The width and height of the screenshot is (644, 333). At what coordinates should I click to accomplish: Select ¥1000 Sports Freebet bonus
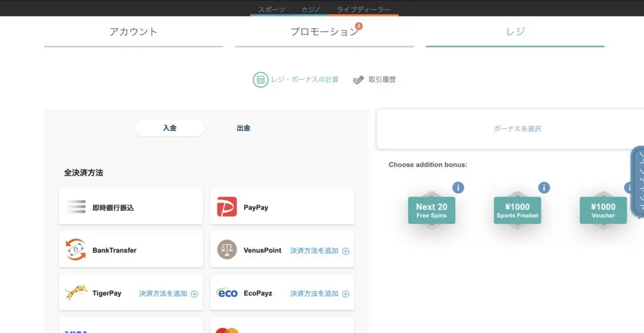(x=518, y=210)
